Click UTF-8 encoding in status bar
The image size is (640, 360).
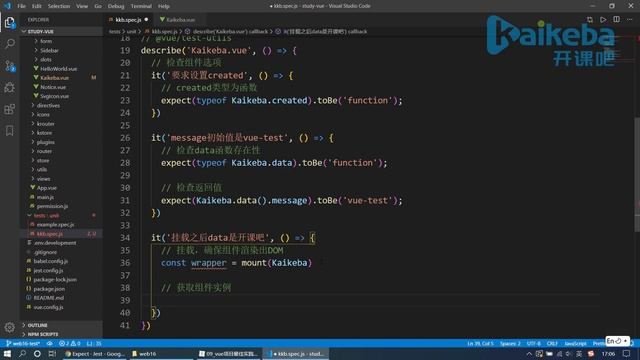coord(533,344)
